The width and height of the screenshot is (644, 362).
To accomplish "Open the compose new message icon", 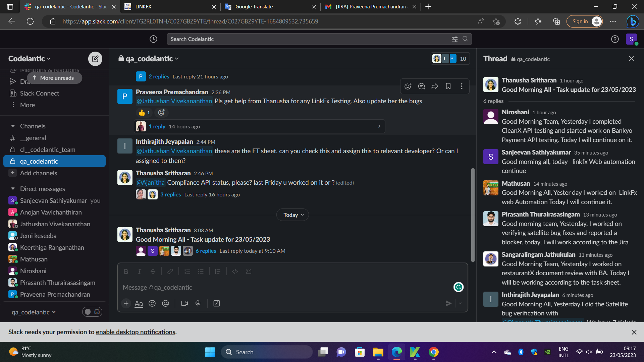I will point(95,59).
